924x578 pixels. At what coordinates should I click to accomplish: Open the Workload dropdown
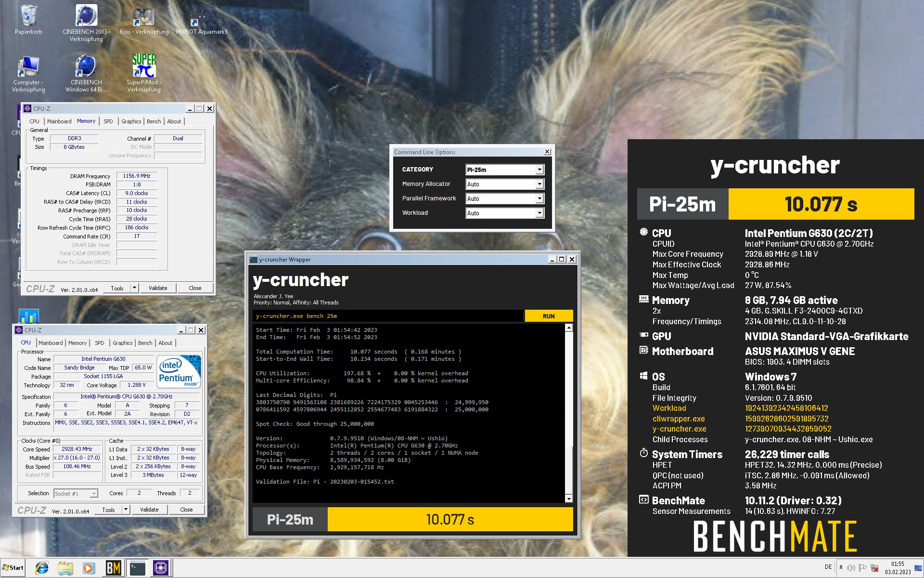[505, 213]
